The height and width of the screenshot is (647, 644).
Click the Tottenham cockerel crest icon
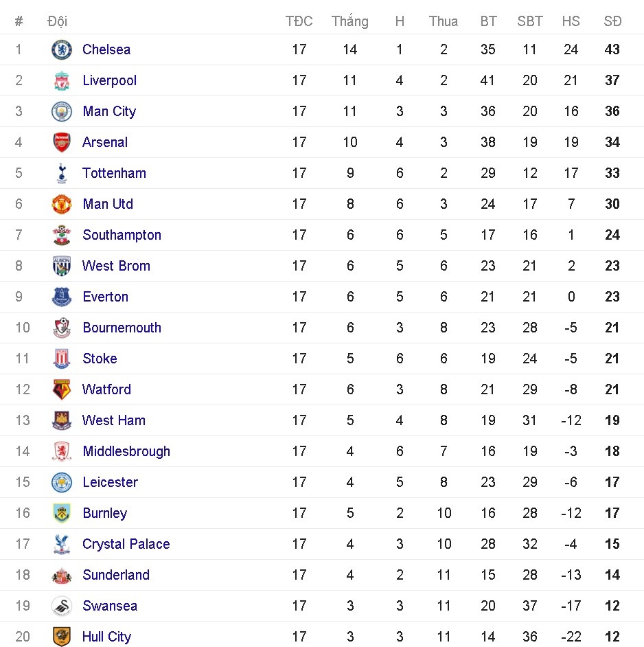[x=62, y=173]
